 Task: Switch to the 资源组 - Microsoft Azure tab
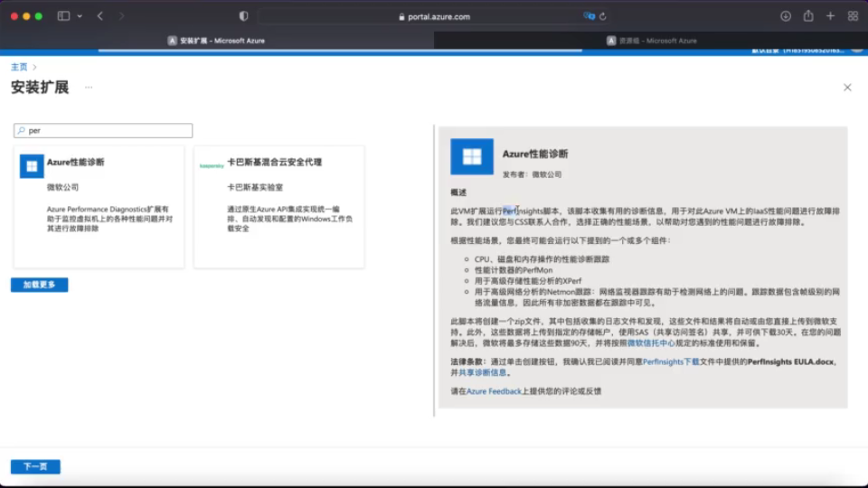(x=651, y=41)
